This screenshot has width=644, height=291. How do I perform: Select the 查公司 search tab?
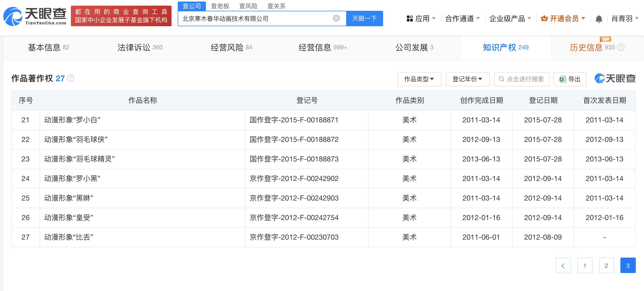pos(192,6)
